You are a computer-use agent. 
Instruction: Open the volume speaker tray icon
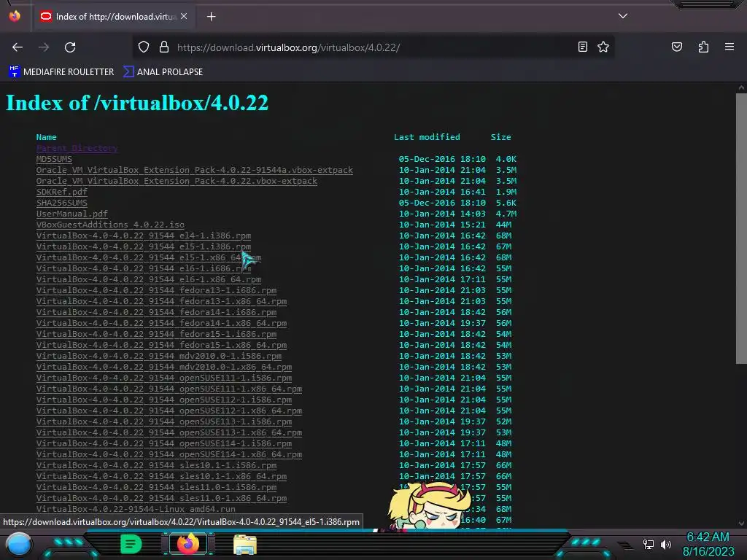666,544
